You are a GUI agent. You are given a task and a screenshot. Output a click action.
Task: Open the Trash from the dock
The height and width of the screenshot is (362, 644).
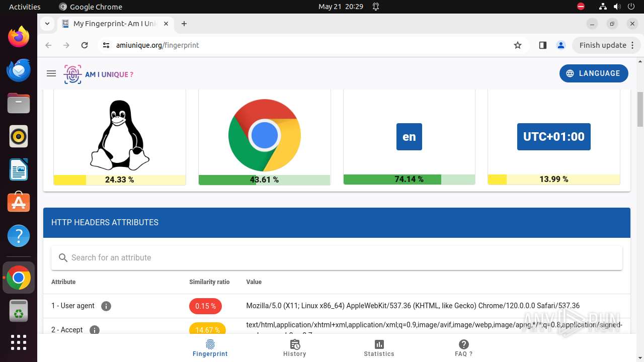coord(19,311)
